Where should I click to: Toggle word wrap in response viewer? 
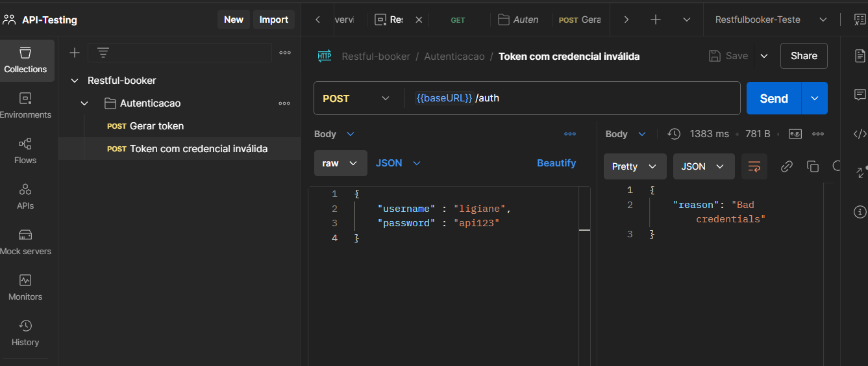(x=754, y=166)
